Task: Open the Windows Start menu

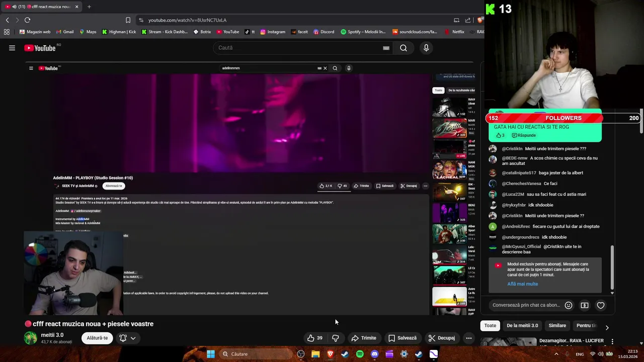Action: 211,354
